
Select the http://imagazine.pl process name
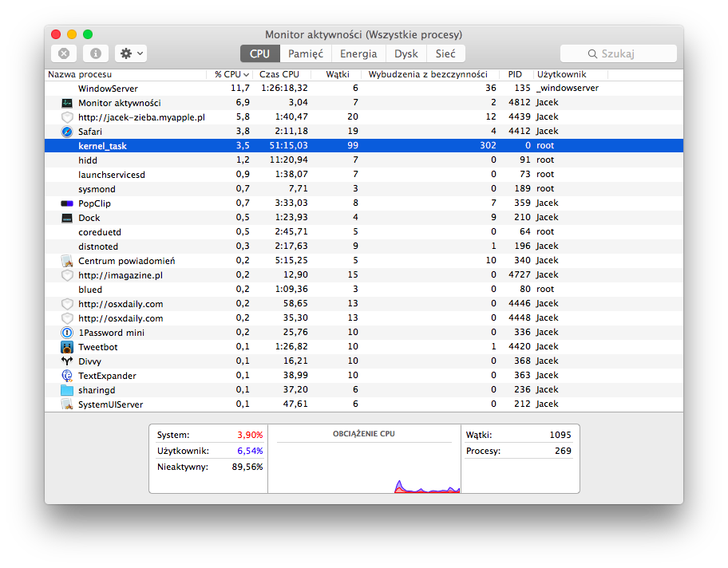tap(121, 275)
